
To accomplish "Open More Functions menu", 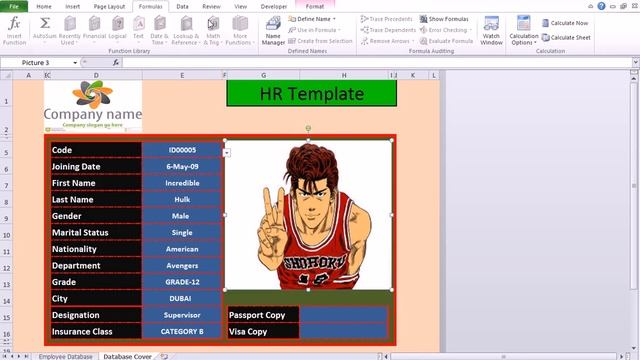I will [240, 30].
